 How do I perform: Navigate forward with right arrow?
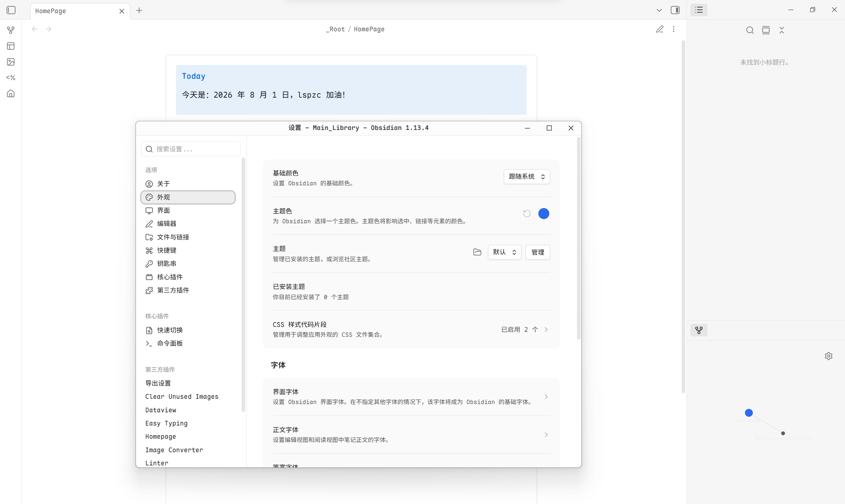[x=49, y=29]
